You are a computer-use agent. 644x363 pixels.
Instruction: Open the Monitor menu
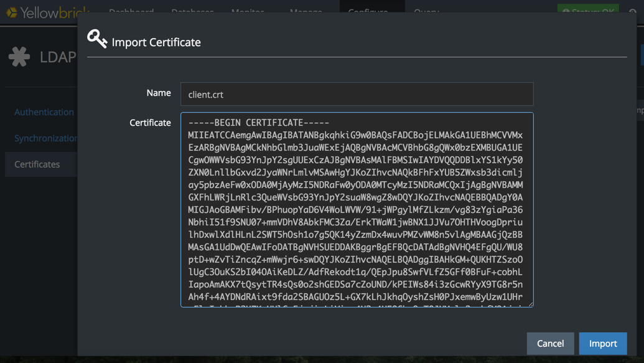[248, 11]
